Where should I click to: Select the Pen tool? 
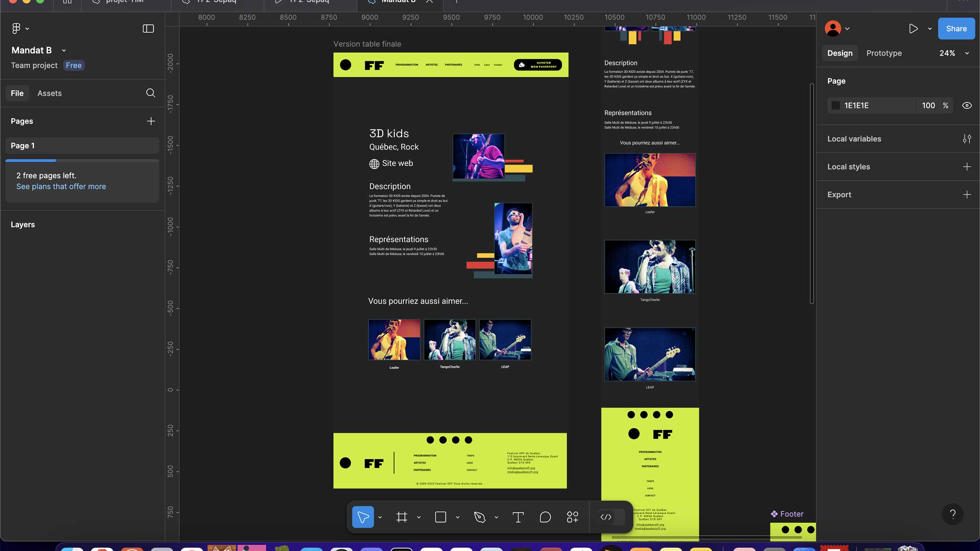click(480, 517)
